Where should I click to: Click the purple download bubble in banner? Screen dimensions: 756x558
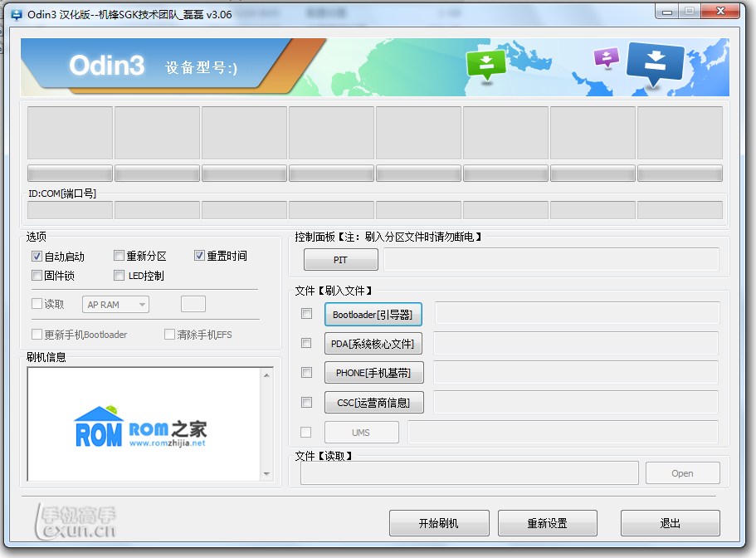click(607, 57)
